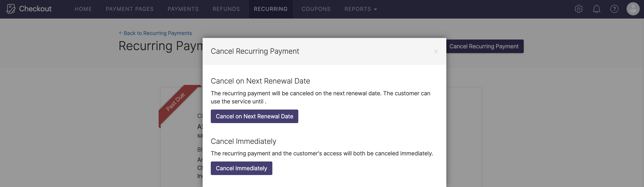Select the Recurring tab
This screenshot has width=644, height=187.
[x=271, y=9]
